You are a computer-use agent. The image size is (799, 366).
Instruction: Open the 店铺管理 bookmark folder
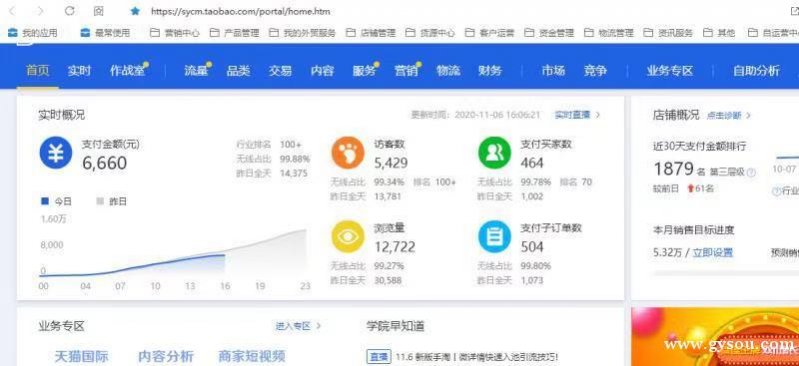pyautogui.click(x=371, y=33)
